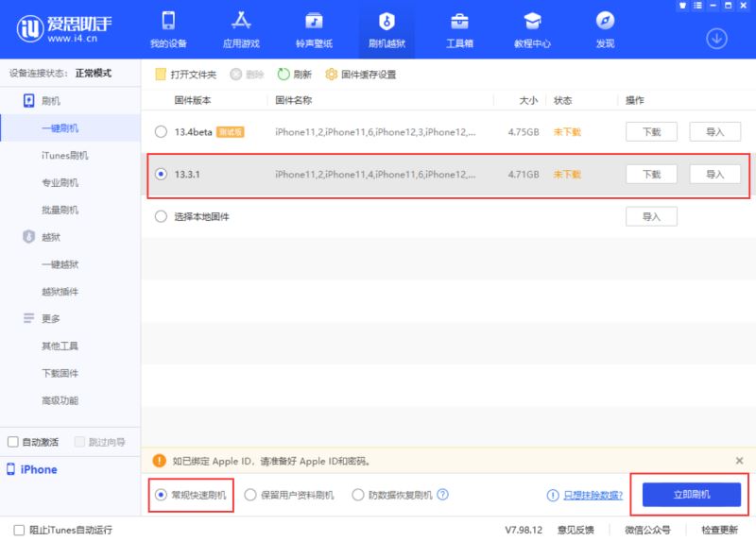Click the help icon beside 防数据恢复刷机

pos(442,495)
